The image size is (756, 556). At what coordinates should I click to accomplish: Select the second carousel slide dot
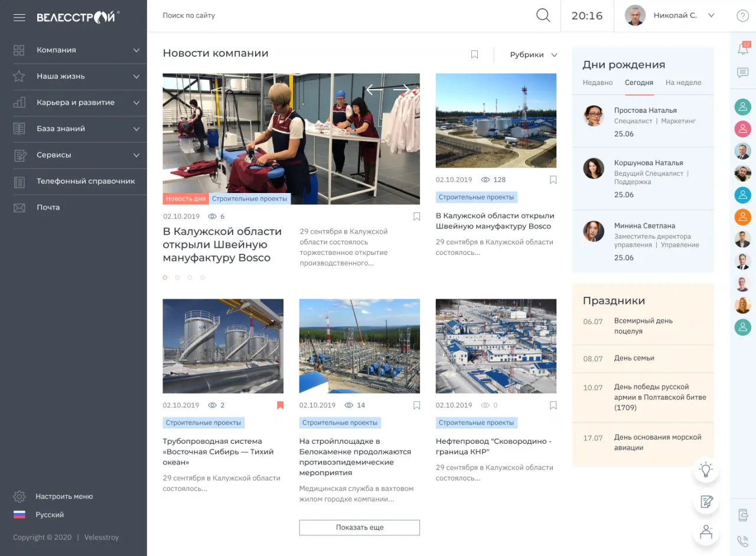tap(178, 277)
